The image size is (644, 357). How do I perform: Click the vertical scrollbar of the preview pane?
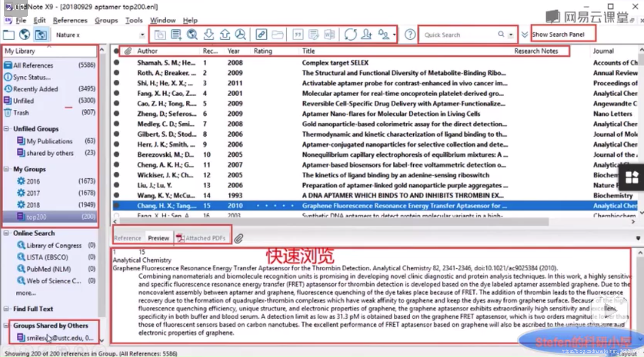pos(640,295)
